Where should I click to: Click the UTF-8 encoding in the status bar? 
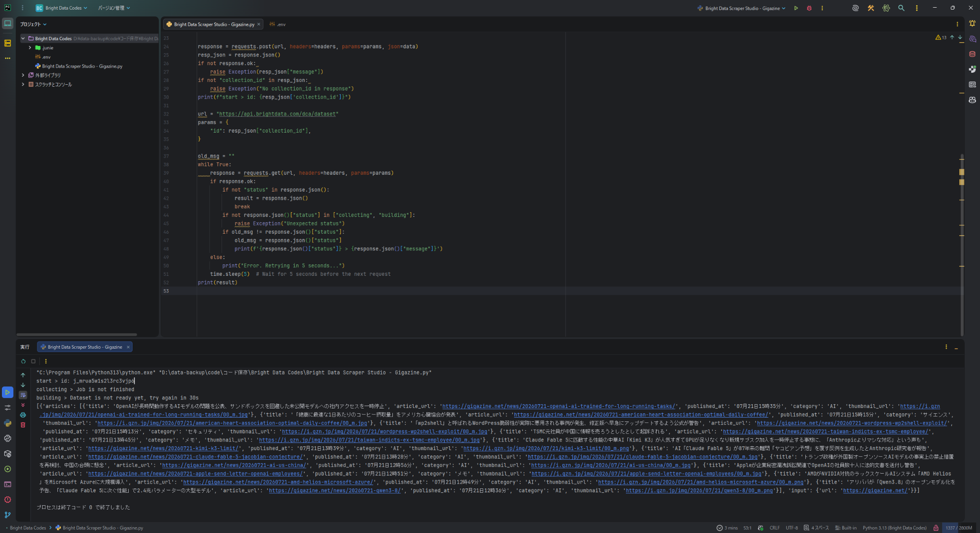tap(791, 528)
